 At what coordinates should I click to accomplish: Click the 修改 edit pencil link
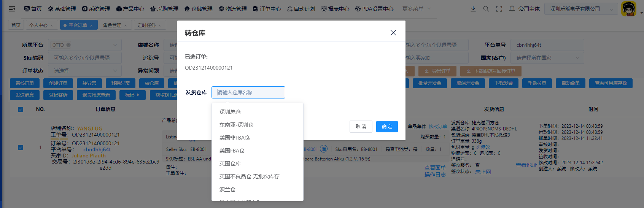tap(483, 147)
